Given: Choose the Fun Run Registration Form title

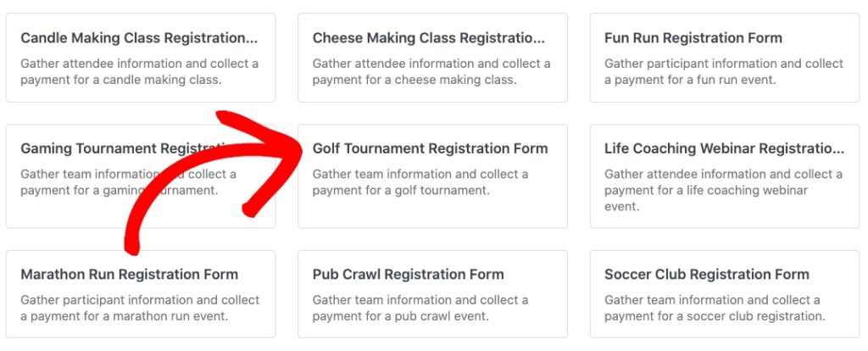Looking at the screenshot, I should 693,38.
